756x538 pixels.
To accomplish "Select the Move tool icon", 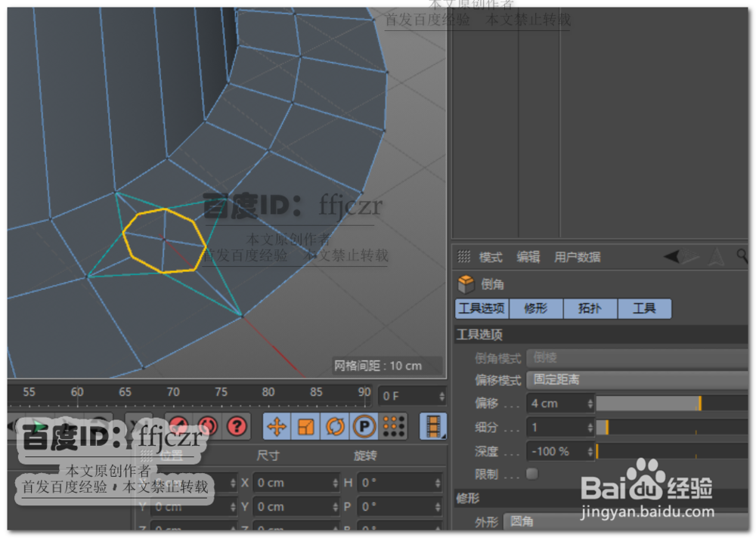I will click(x=277, y=427).
